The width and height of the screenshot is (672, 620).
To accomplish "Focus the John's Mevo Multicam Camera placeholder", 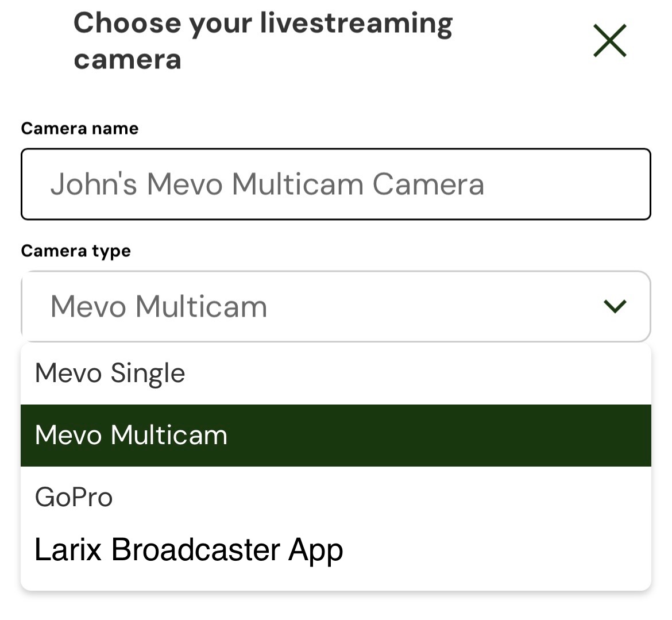I will coord(268,184).
